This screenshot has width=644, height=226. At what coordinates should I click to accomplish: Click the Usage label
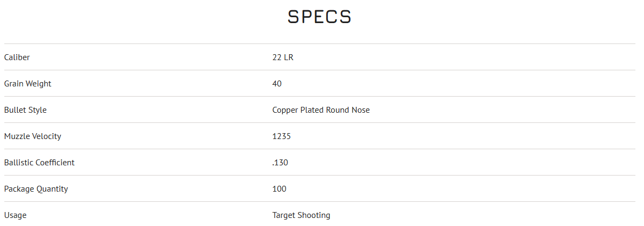point(15,215)
